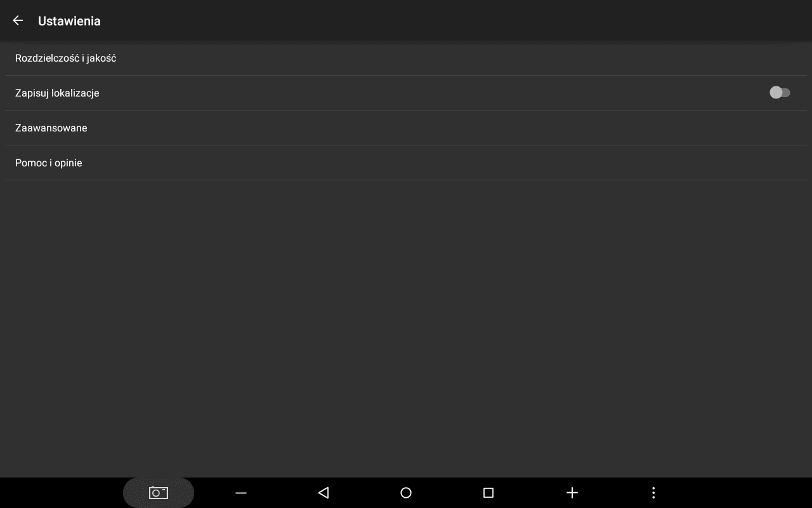Tap the Android back triangle button
The image size is (812, 508).
324,493
